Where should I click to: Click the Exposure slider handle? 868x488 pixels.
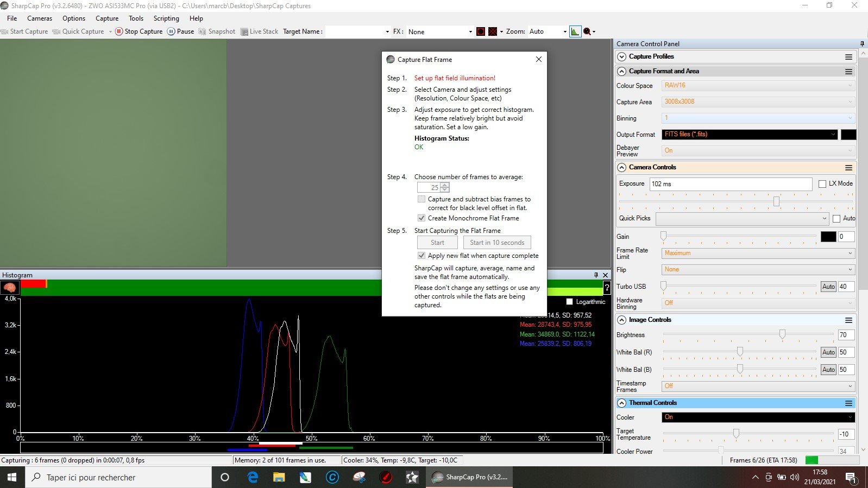pos(776,201)
